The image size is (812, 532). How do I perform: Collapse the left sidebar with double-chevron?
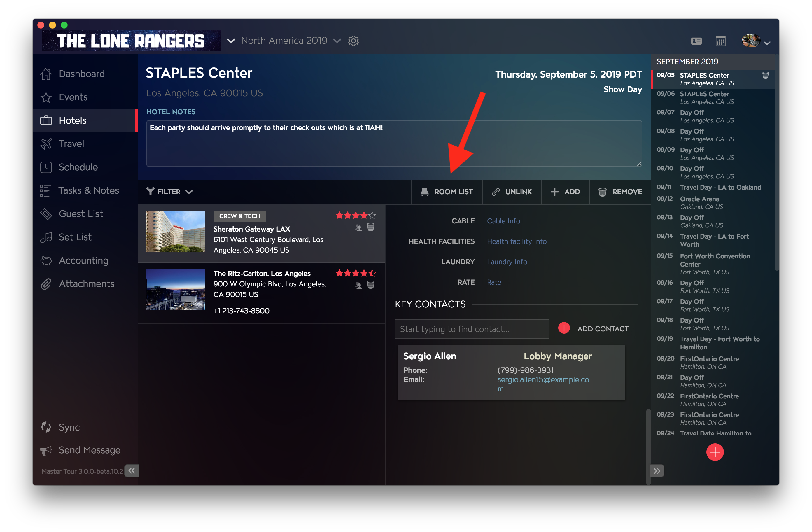pyautogui.click(x=132, y=470)
